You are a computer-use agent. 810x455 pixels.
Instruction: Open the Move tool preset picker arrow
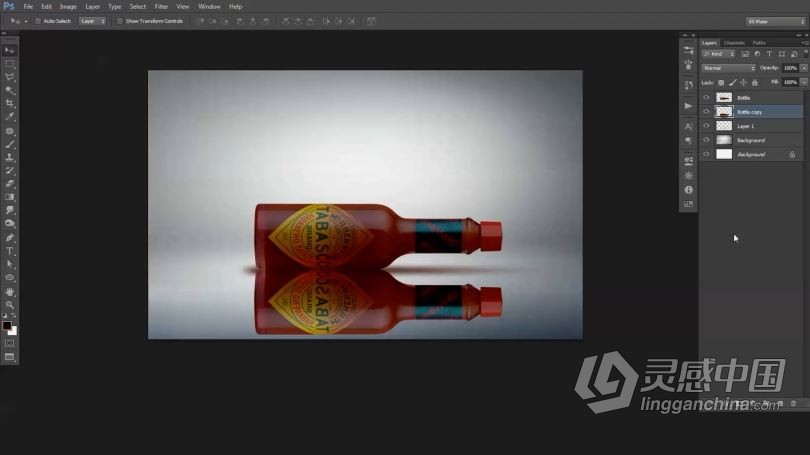point(26,21)
